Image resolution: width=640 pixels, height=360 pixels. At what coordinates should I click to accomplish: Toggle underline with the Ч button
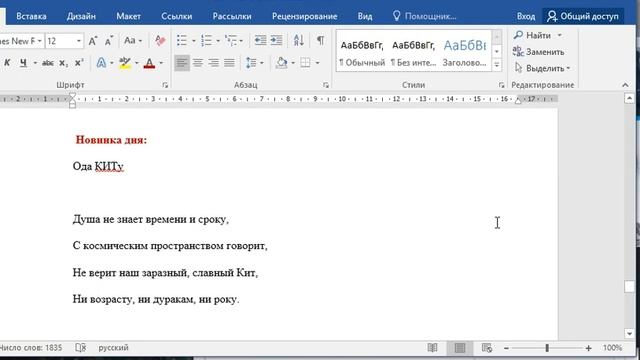(x=23, y=63)
